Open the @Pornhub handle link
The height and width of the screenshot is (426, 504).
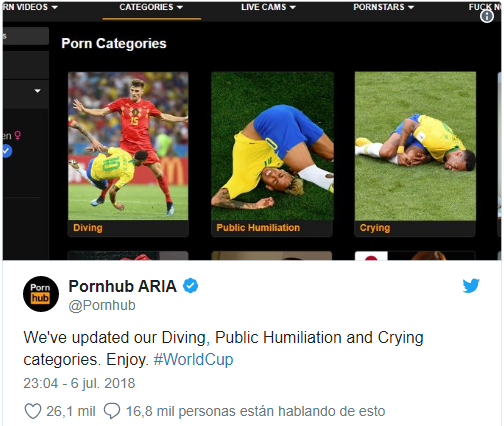(x=102, y=305)
